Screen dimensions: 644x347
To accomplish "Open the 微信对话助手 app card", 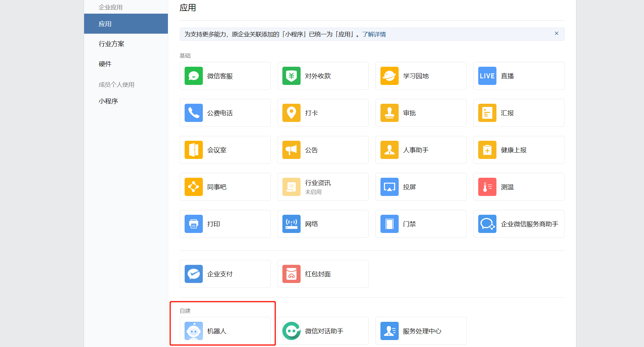I will click(323, 331).
